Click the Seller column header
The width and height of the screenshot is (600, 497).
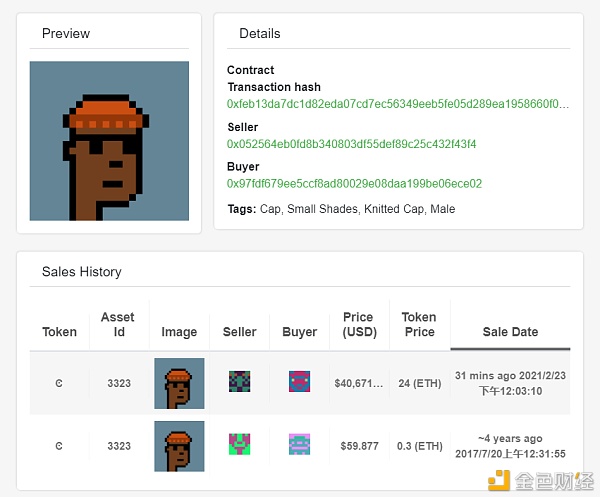[239, 332]
